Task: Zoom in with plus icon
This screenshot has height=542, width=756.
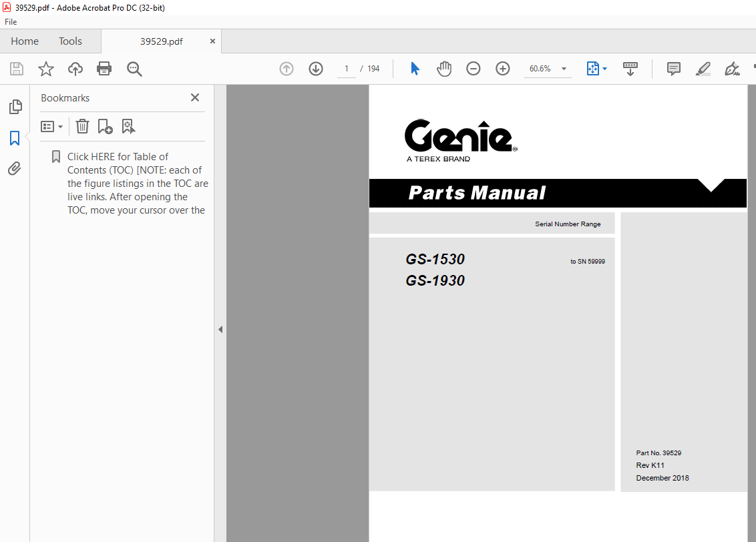Action: click(x=503, y=69)
